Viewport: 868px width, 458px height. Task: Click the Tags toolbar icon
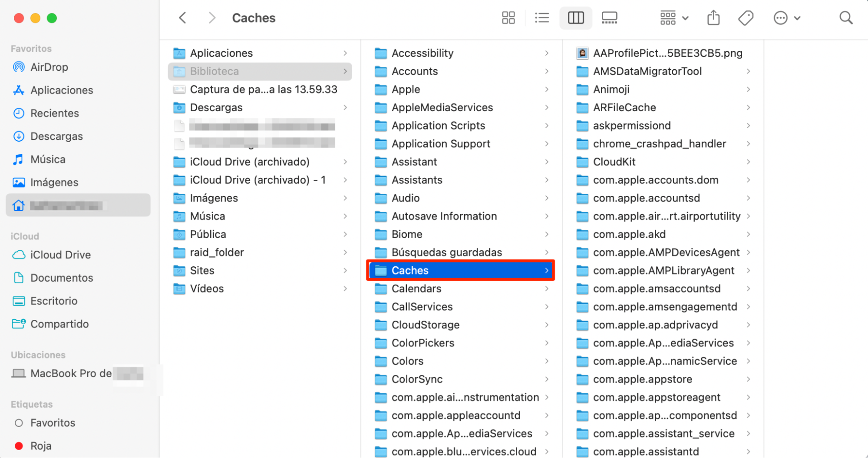[x=746, y=18]
